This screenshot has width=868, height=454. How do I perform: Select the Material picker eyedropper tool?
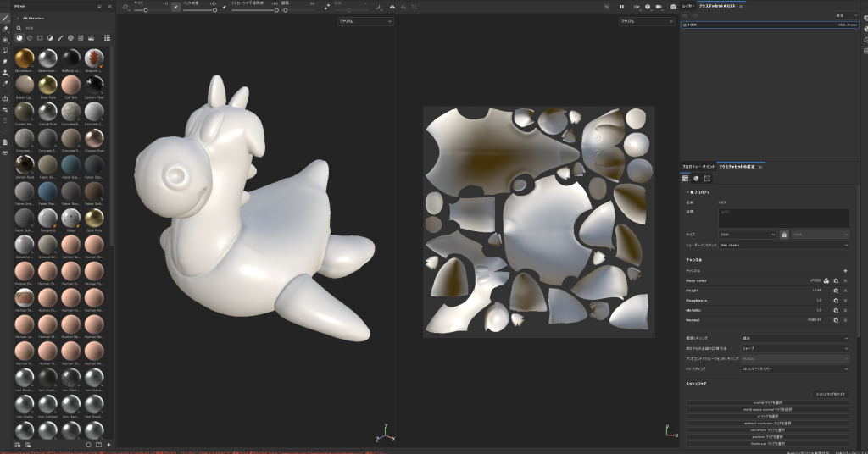[x=5, y=84]
